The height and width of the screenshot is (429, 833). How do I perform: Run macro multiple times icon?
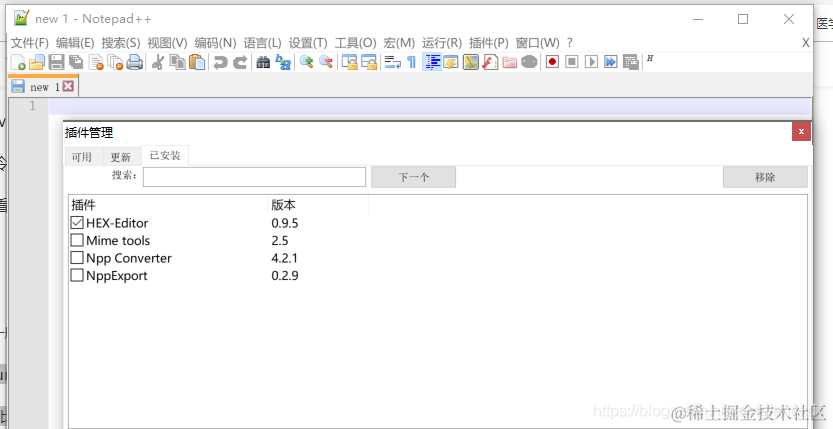pyautogui.click(x=611, y=62)
